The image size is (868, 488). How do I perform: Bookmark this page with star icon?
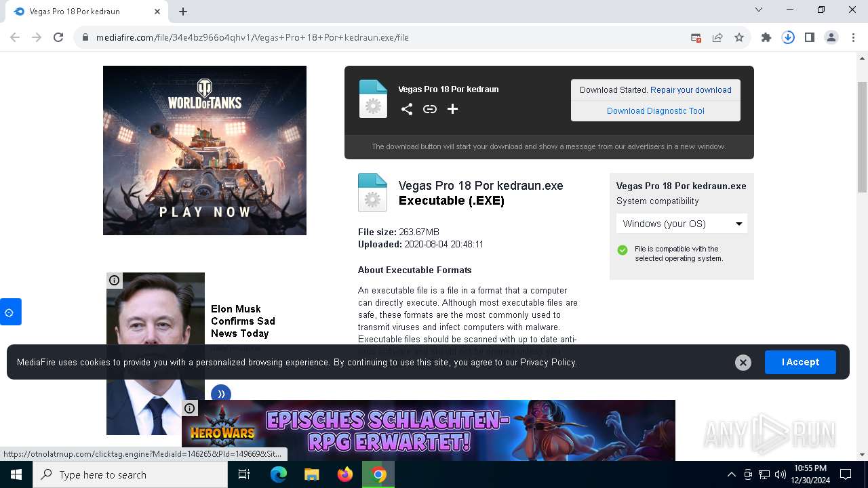739,37
